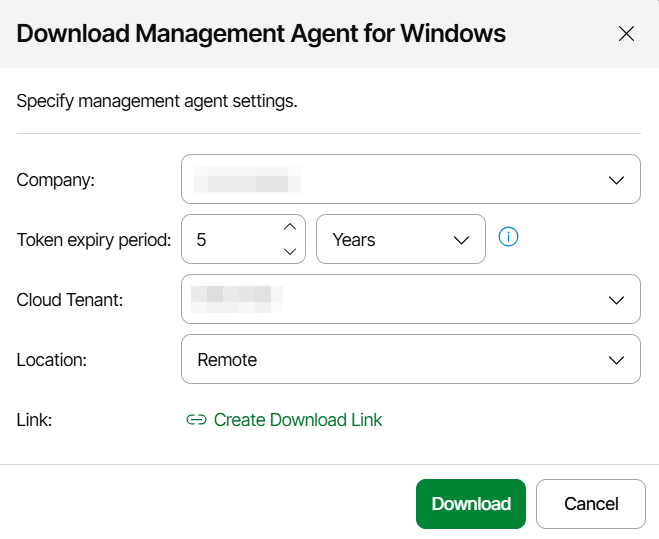Click the Create Download Link text
This screenshot has height=539, width=659.
coord(298,420)
